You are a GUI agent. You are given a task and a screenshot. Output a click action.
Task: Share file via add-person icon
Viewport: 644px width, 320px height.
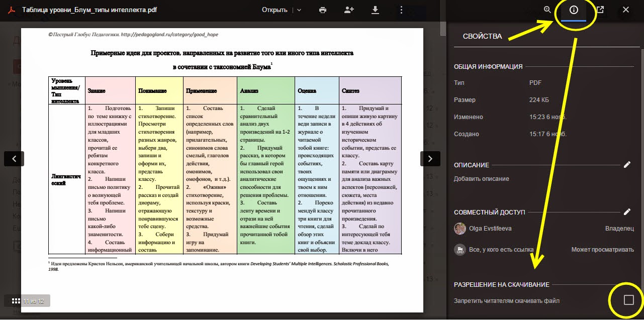tap(349, 10)
